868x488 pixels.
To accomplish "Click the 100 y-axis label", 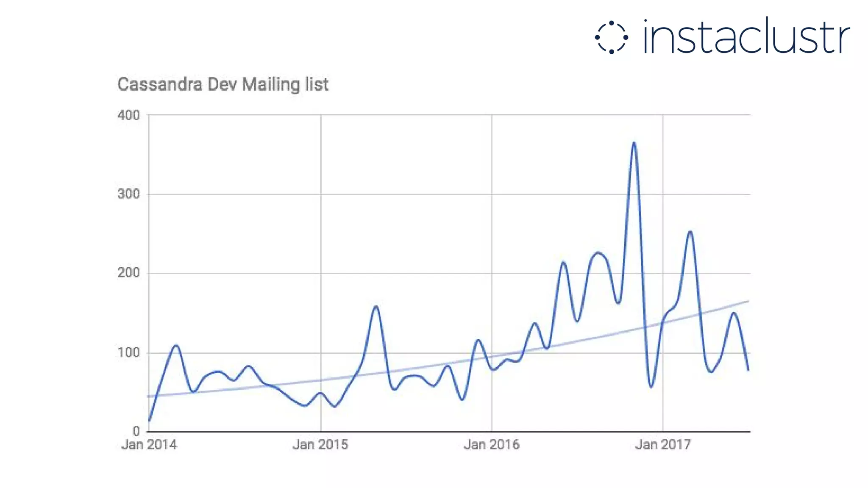I will click(128, 352).
